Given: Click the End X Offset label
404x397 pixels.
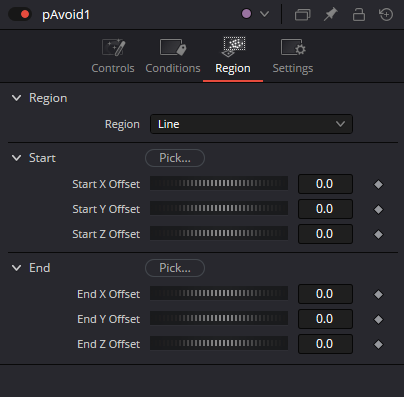Looking at the screenshot, I should click(109, 294).
